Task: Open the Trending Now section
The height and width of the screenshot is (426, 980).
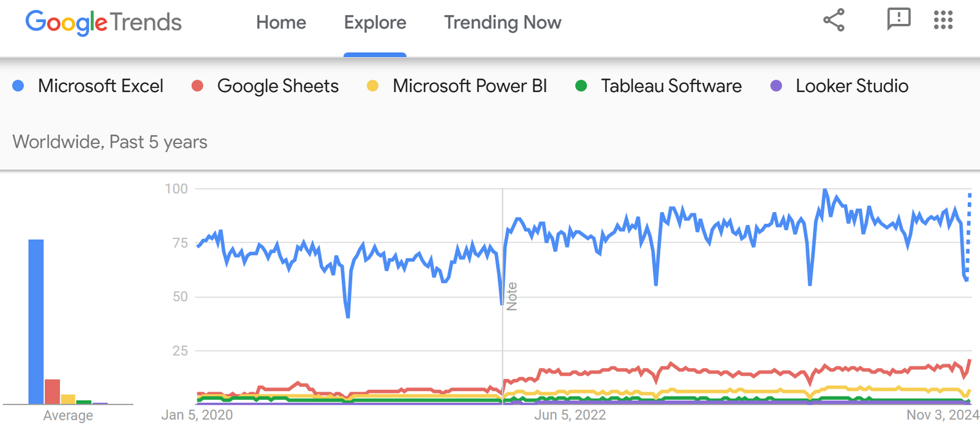Action: click(502, 22)
